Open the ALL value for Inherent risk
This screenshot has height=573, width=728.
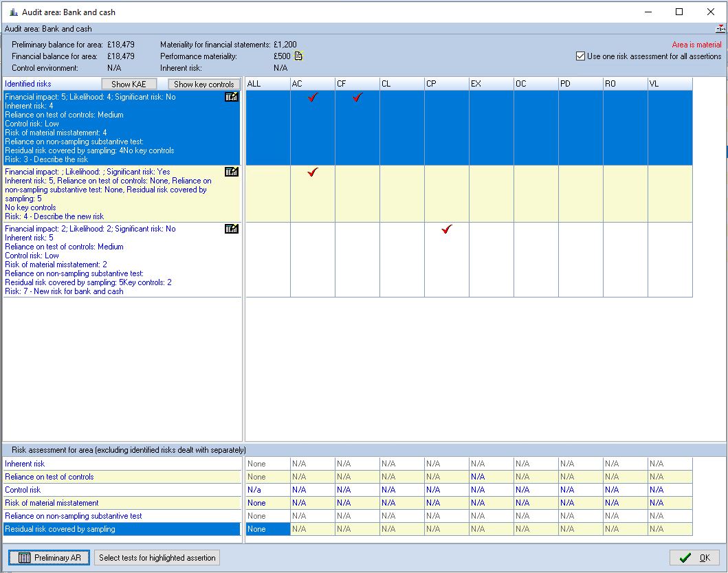[x=268, y=464]
